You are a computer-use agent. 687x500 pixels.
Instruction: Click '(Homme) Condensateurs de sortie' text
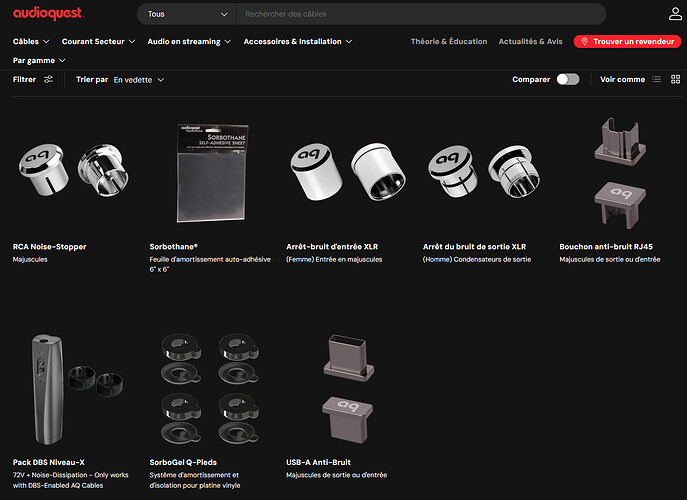coord(477,259)
